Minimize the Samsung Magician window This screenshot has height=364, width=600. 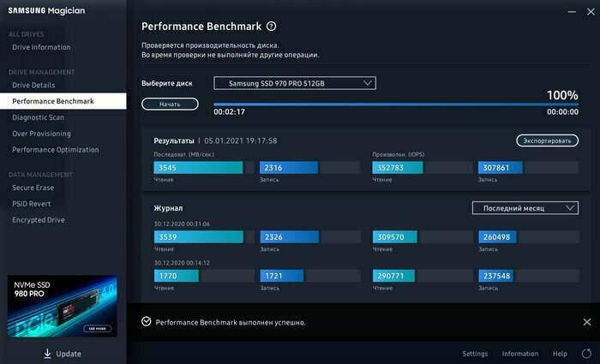pos(573,12)
